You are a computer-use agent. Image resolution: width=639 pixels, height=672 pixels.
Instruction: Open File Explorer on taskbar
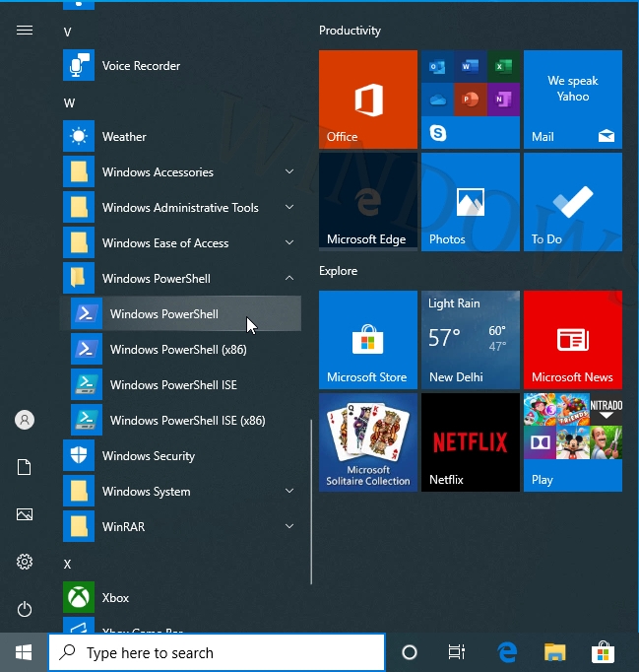click(555, 652)
